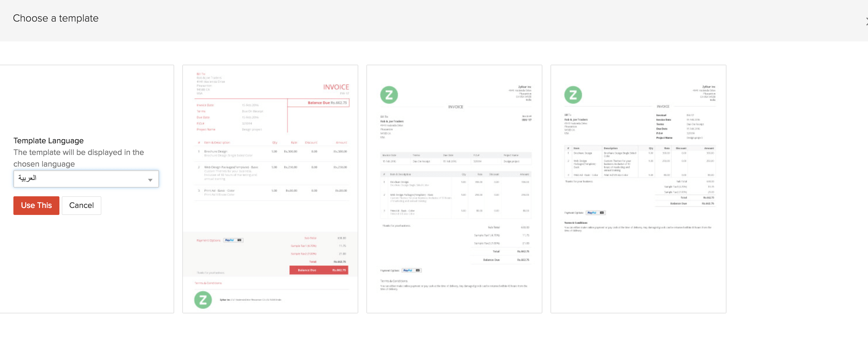Click the card payment icon beside PayPal in second template
Image resolution: width=868 pixels, height=339 pixels.
click(x=240, y=240)
